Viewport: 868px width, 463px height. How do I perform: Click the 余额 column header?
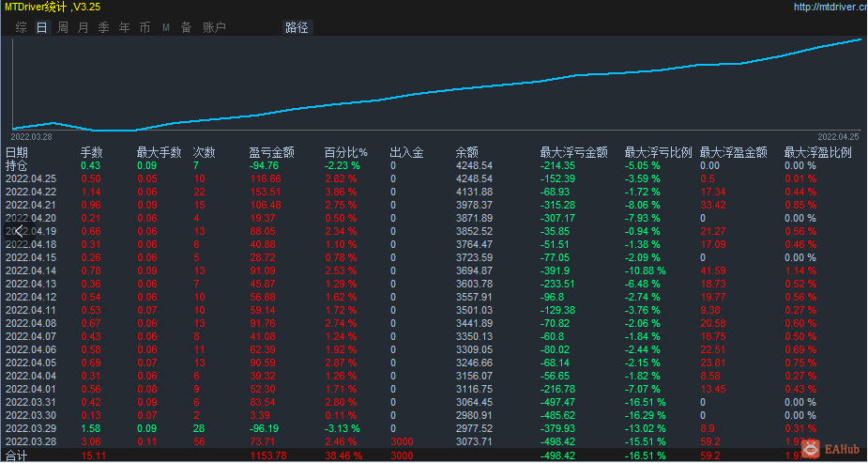click(466, 152)
